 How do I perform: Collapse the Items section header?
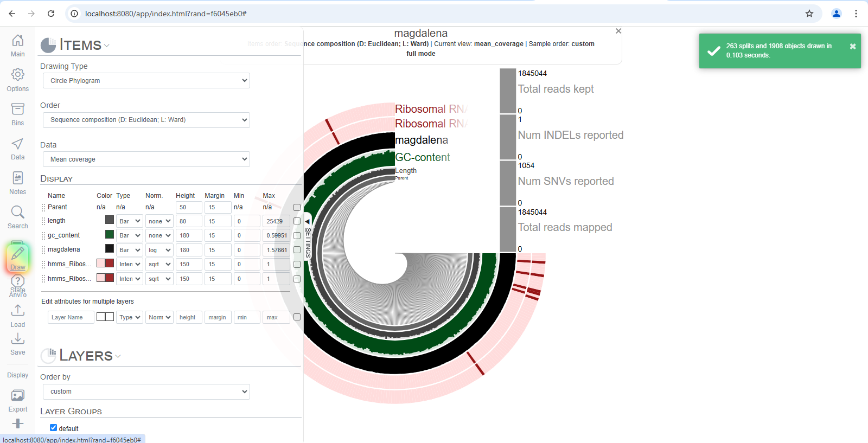click(x=80, y=45)
